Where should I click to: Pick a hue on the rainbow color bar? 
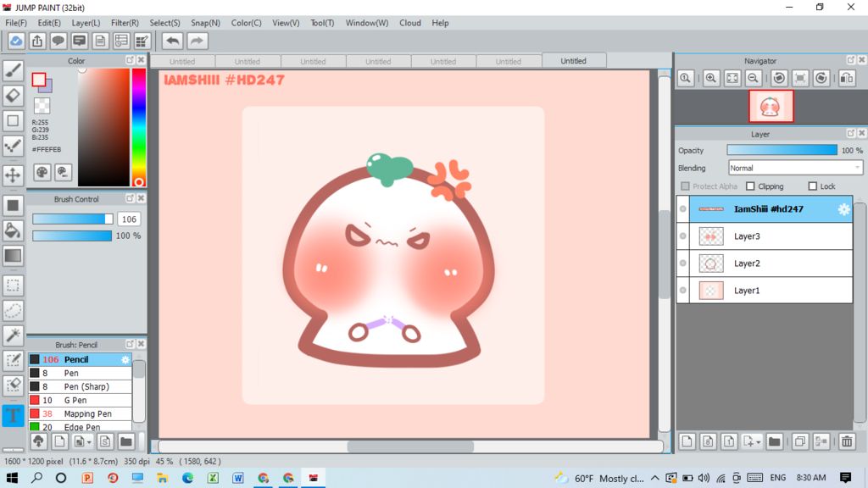pyautogui.click(x=138, y=128)
